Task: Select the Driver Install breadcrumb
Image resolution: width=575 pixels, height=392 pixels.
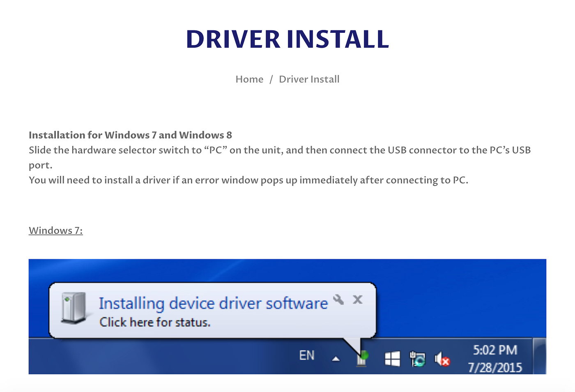Action: pos(309,79)
